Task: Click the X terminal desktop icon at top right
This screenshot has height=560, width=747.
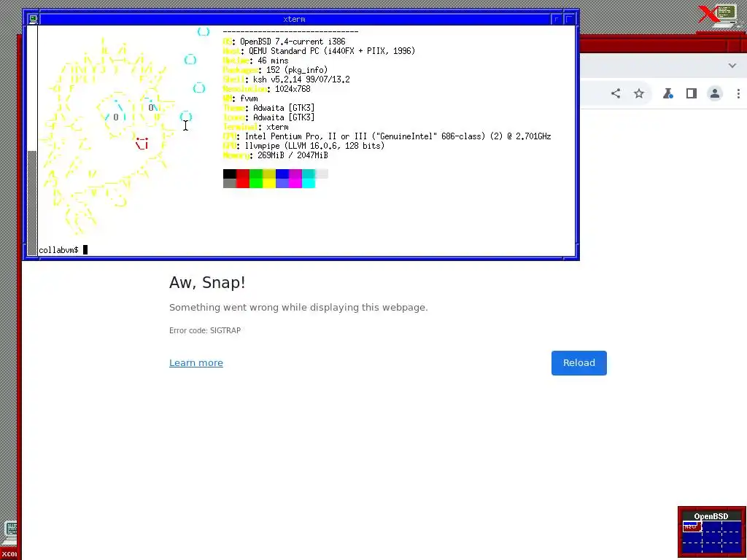Action: 720,17
